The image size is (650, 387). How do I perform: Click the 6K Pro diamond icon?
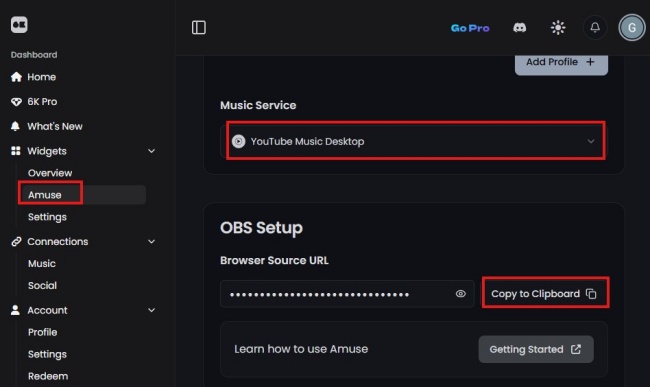tap(16, 102)
